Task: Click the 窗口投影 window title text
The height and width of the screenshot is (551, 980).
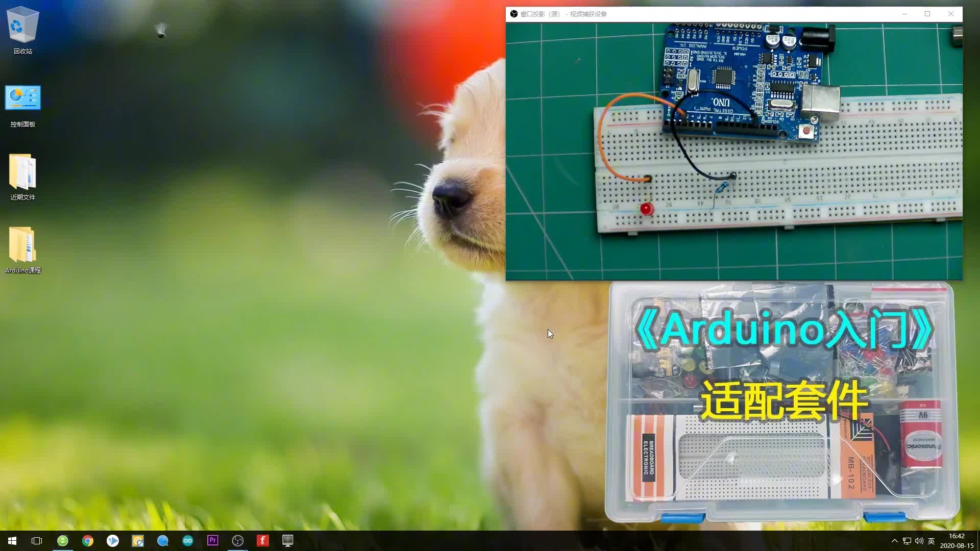Action: [563, 14]
